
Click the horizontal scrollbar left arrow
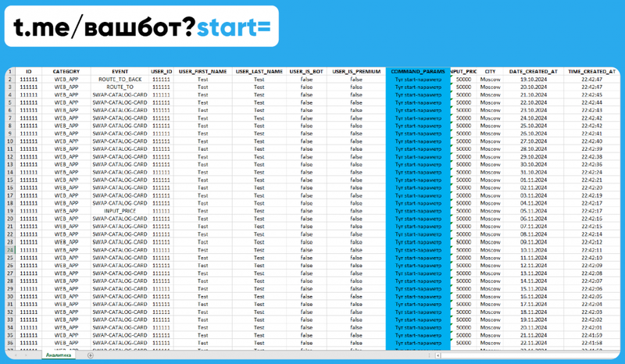pyautogui.click(x=437, y=355)
